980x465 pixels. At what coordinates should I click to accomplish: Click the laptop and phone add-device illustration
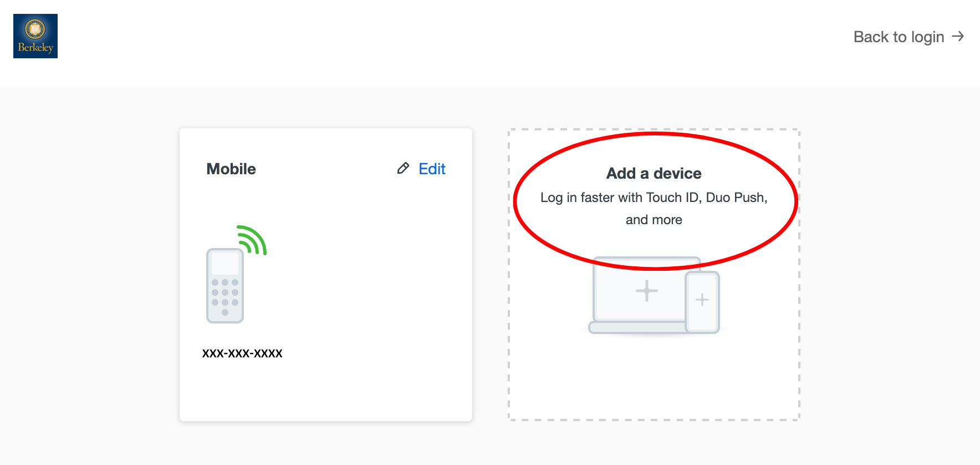(654, 295)
